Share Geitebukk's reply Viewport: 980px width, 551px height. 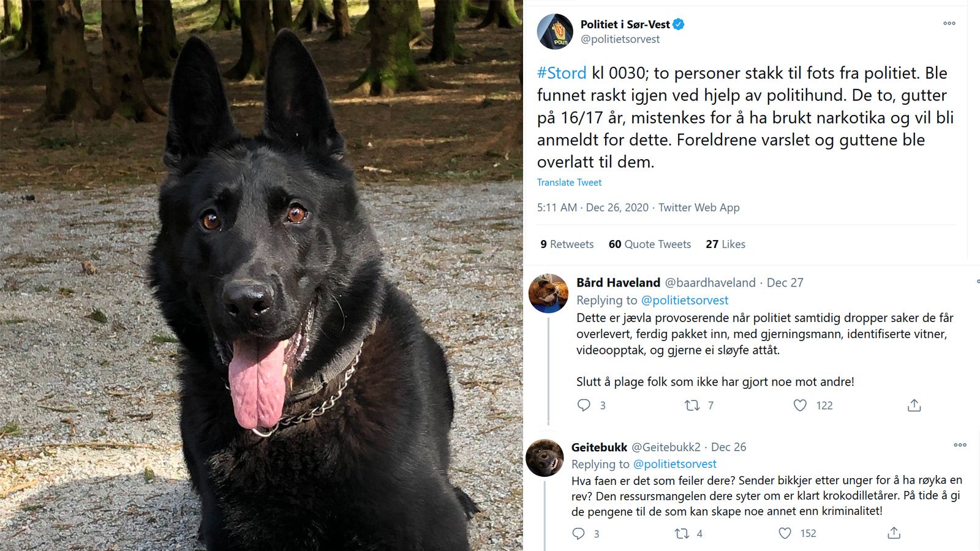(x=894, y=533)
